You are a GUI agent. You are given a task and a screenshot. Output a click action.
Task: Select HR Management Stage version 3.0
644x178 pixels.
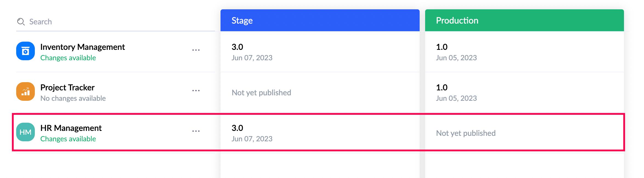[x=238, y=128]
